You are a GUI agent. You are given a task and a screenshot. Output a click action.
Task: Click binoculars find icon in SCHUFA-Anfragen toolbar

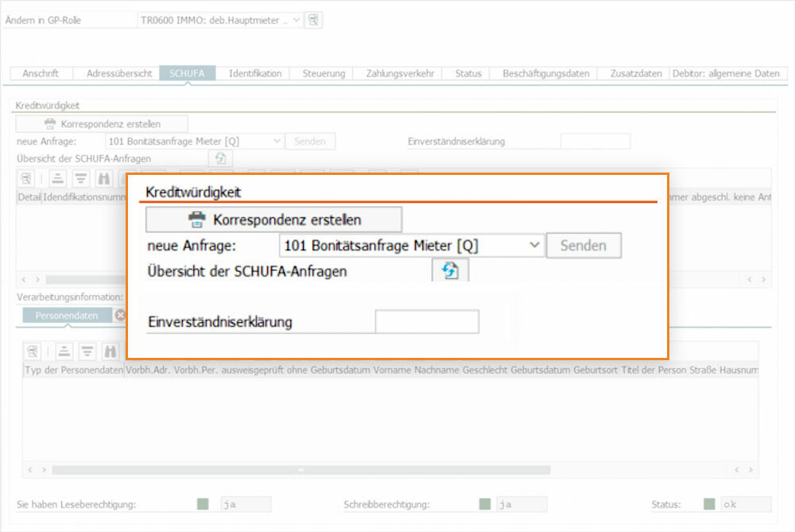tap(104, 178)
